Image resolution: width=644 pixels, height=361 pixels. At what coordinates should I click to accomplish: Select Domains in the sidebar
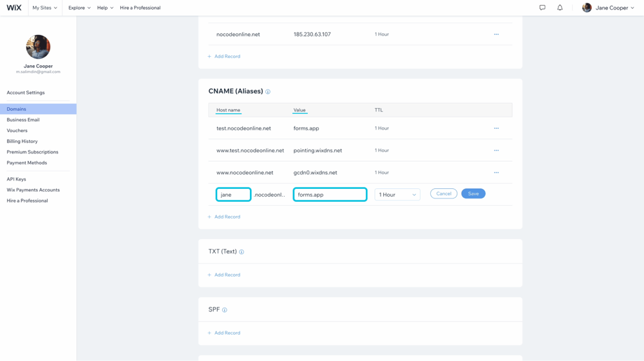[x=17, y=109]
